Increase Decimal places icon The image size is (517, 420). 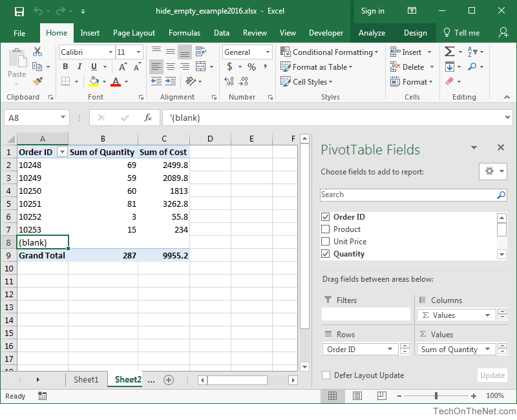(x=229, y=81)
